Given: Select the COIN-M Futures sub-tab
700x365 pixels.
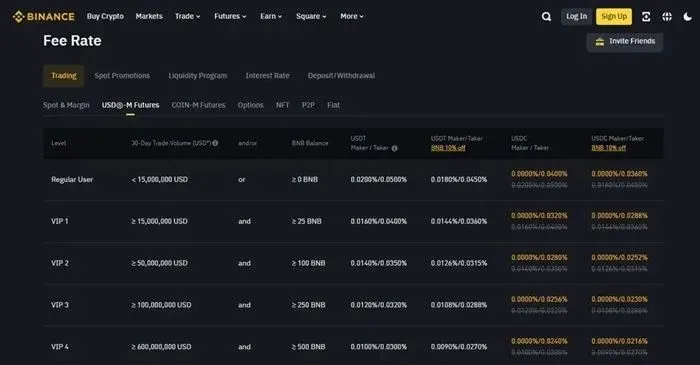Looking at the screenshot, I should (x=198, y=105).
